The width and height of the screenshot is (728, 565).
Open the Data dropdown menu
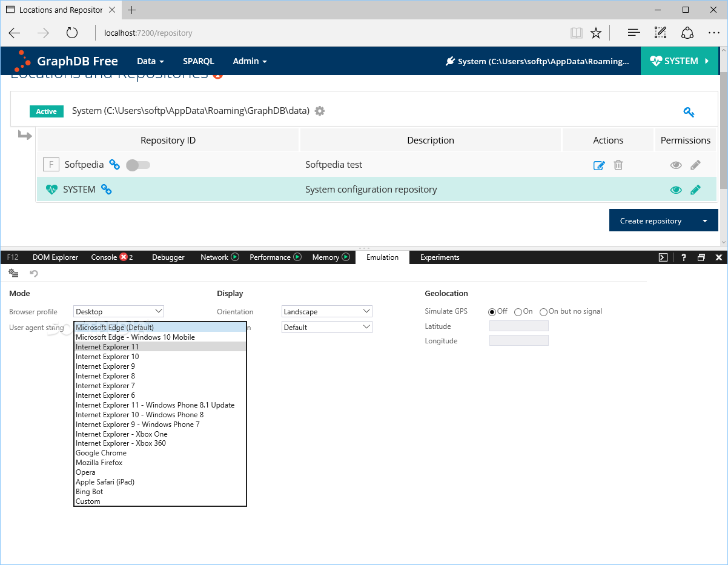tap(150, 61)
